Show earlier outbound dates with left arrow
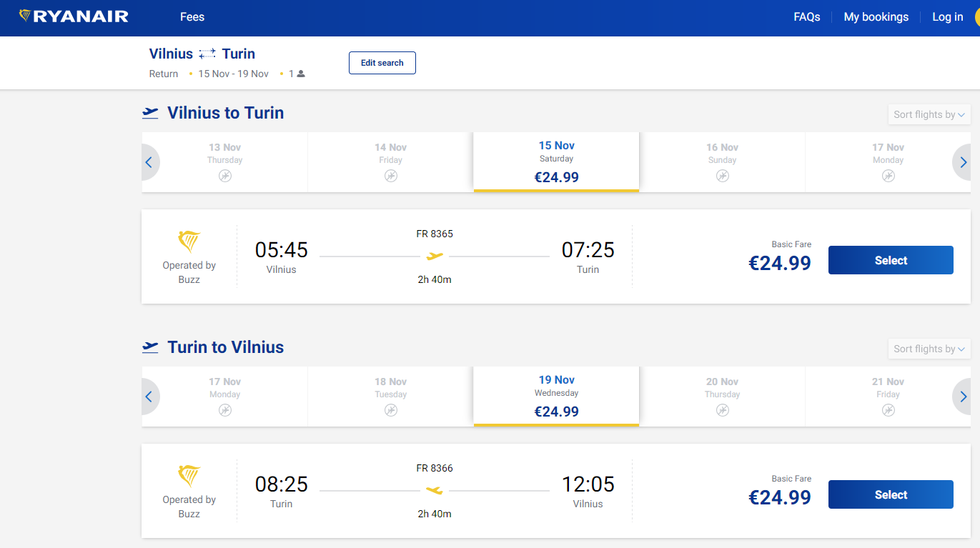This screenshot has width=980, height=548. (x=149, y=162)
